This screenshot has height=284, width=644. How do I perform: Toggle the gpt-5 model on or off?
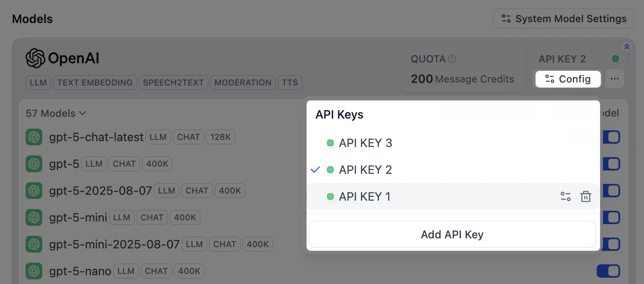[x=608, y=164]
